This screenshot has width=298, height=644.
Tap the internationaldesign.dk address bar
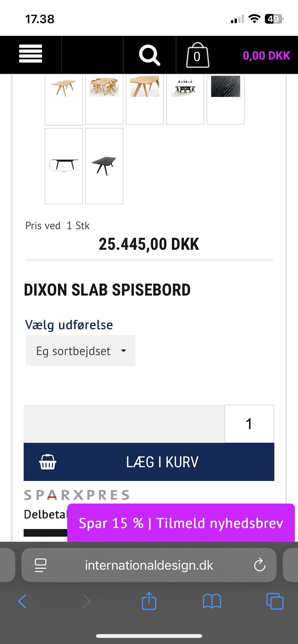[x=149, y=565]
